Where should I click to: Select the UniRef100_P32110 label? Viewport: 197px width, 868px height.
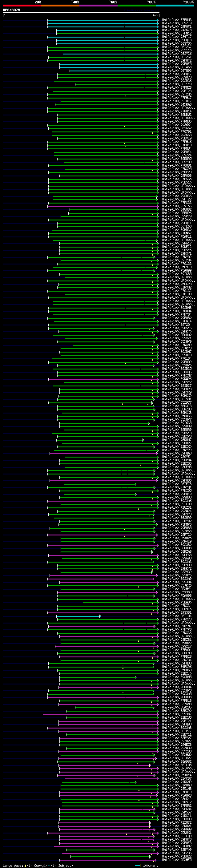pyautogui.click(x=176, y=50)
